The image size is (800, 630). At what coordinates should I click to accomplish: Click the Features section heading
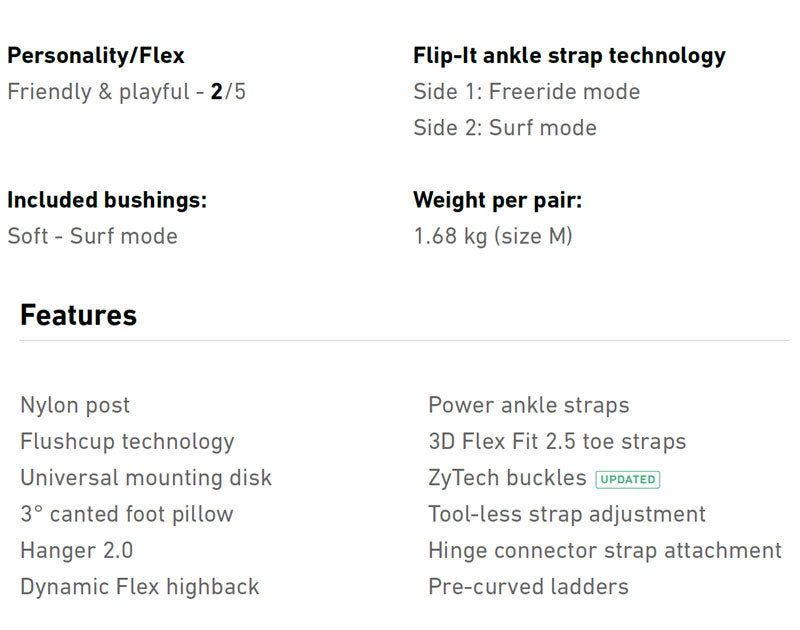click(78, 316)
